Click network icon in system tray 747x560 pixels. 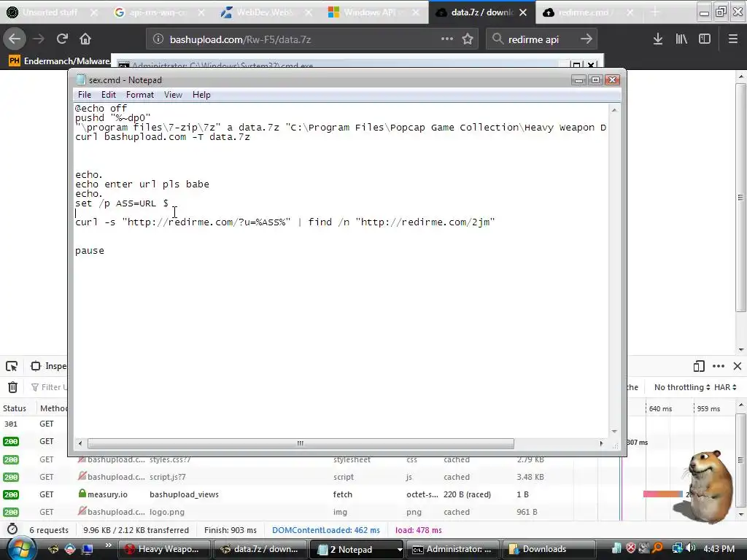pyautogui.click(x=677, y=548)
